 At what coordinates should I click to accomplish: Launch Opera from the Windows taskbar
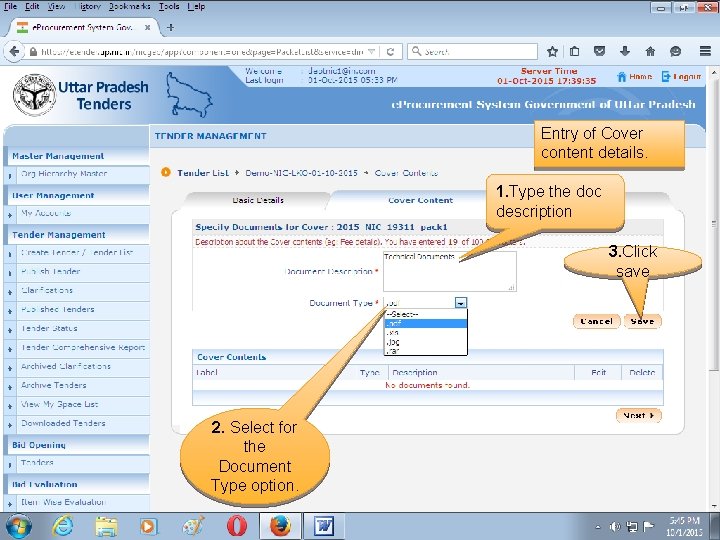(x=237, y=526)
